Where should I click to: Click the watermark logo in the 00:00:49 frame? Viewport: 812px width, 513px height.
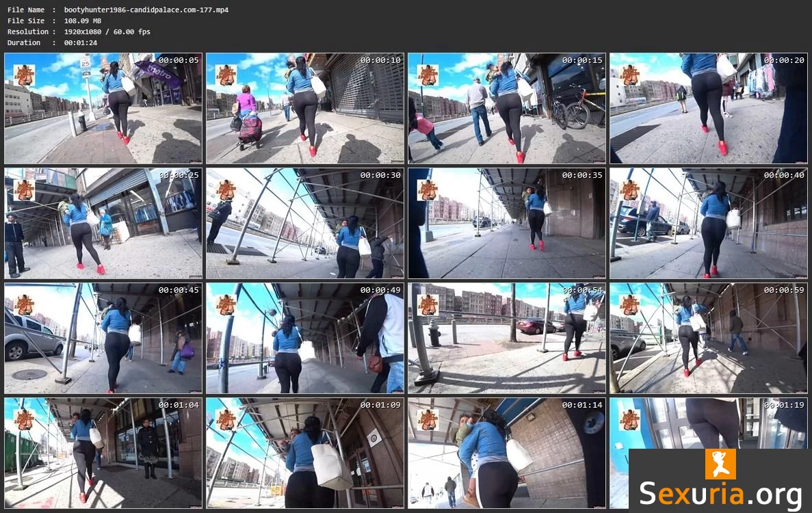tap(226, 304)
